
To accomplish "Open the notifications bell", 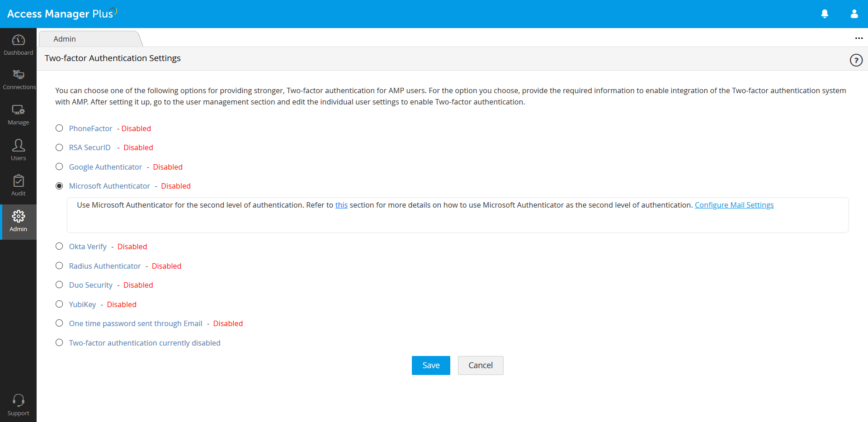I will tap(825, 14).
